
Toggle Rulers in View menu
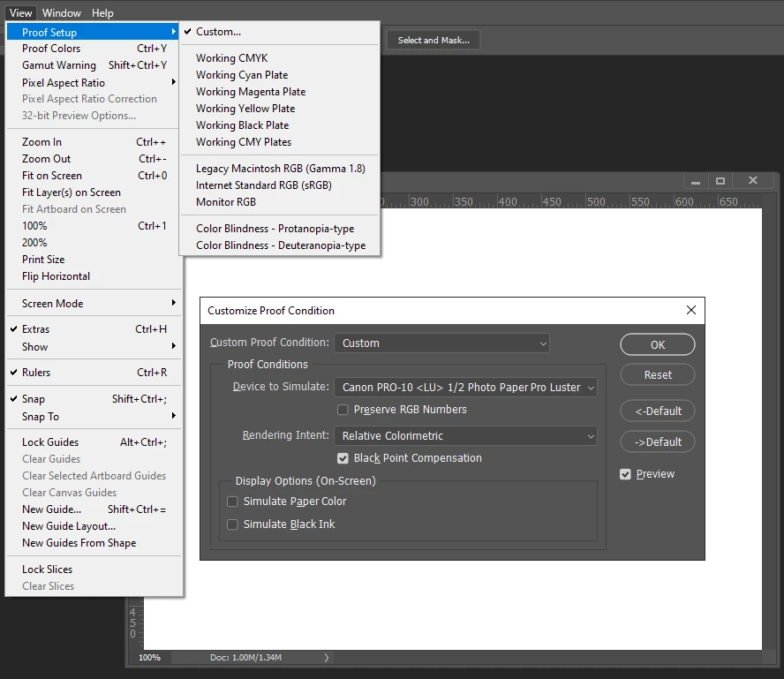(x=94, y=373)
